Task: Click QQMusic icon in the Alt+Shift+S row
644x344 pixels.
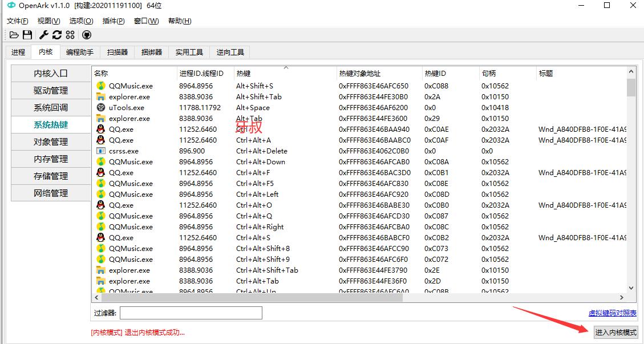Action: [100, 86]
